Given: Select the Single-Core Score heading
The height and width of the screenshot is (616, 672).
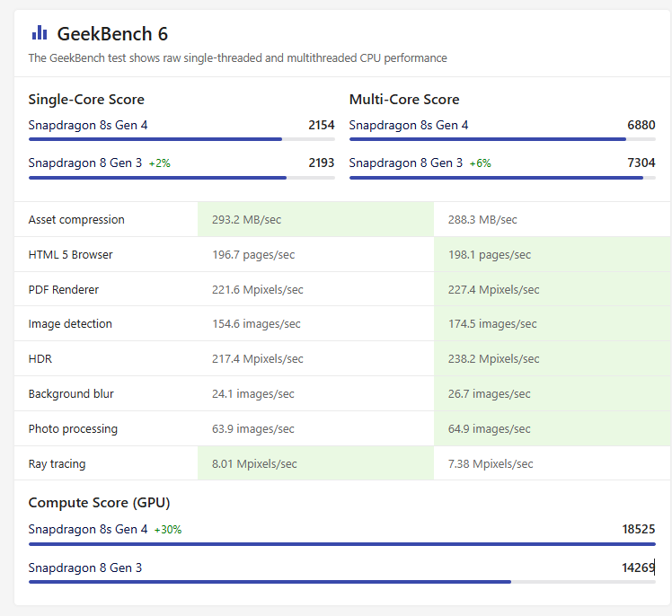Looking at the screenshot, I should tap(86, 100).
